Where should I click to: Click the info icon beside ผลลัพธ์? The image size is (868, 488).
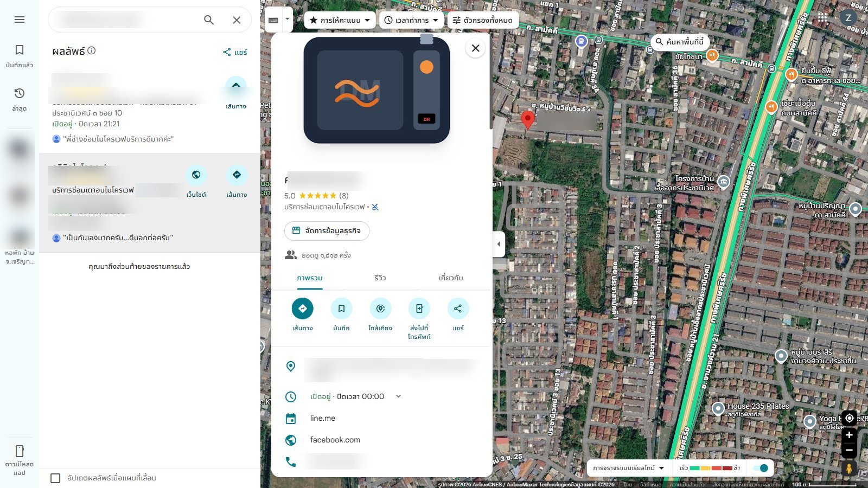click(92, 50)
